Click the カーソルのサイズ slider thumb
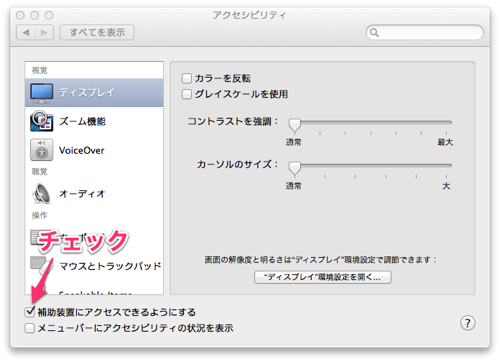Image resolution: width=500 pixels, height=362 pixels. (x=295, y=168)
